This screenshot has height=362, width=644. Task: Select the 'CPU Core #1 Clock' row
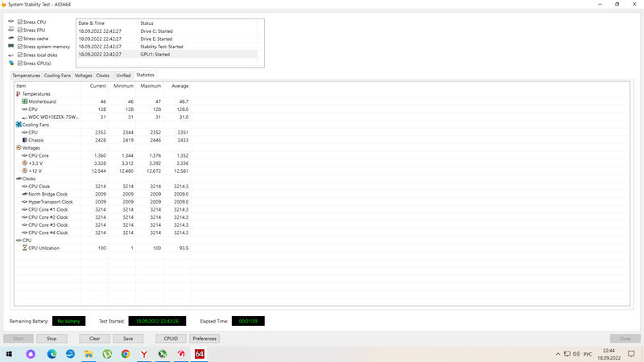point(103,209)
